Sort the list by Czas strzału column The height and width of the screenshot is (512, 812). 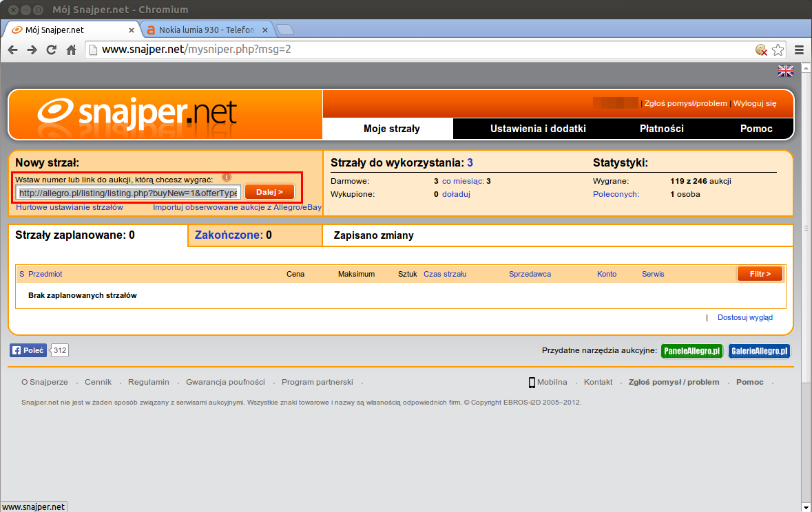click(x=445, y=274)
